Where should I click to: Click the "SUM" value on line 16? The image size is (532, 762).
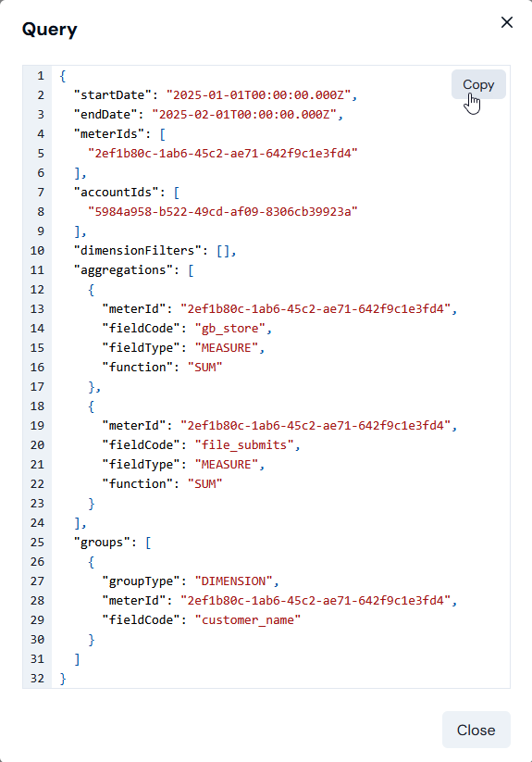pos(204,368)
